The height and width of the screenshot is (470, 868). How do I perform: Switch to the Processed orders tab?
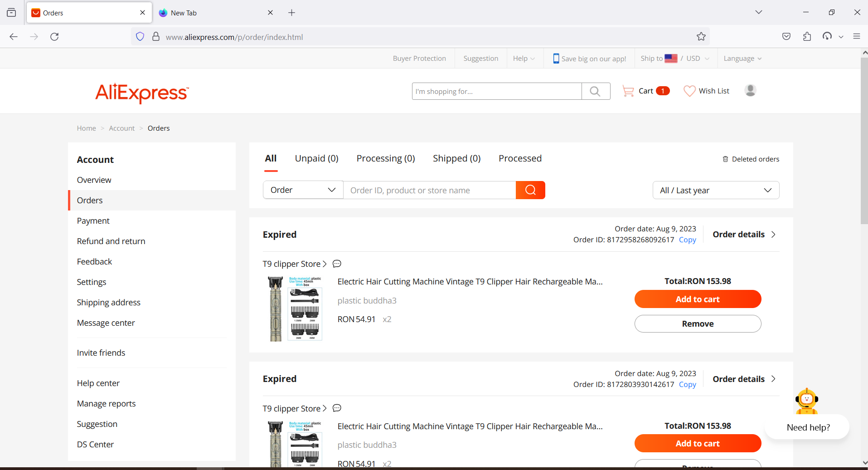(x=520, y=158)
